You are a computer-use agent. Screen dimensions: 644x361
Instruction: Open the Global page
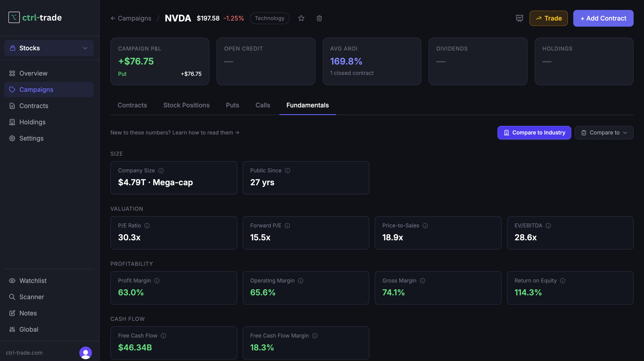[x=49, y=329]
